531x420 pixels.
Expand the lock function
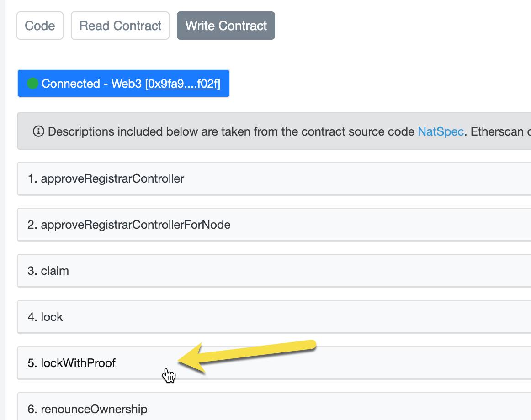[52, 317]
